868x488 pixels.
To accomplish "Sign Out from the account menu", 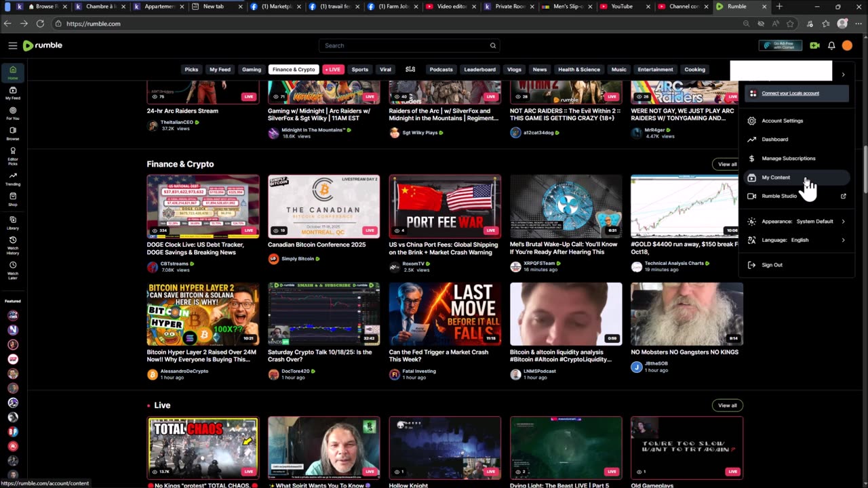I will pos(797,265).
